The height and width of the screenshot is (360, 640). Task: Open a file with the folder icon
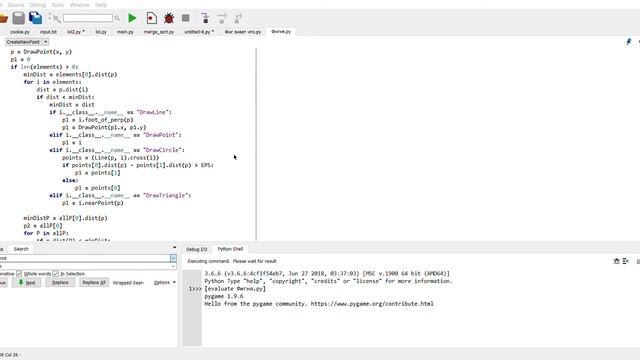3,18
